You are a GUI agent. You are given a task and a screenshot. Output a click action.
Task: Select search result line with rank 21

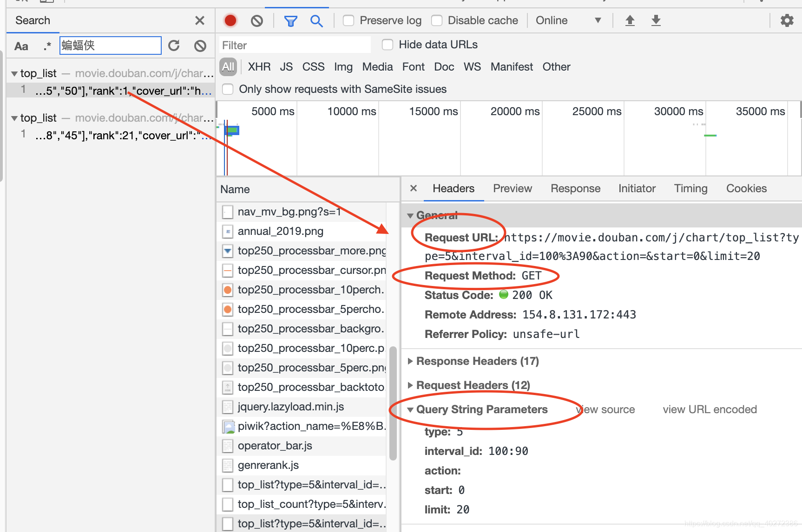(111, 135)
